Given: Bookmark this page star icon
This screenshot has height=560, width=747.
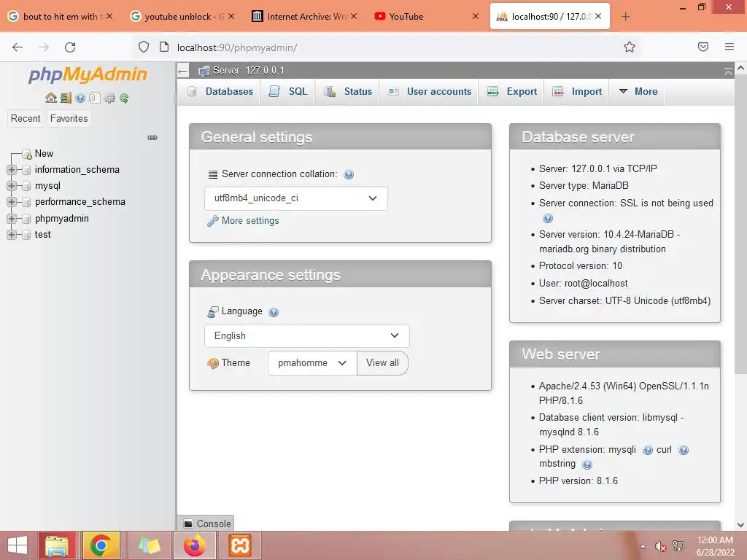Looking at the screenshot, I should [x=630, y=47].
